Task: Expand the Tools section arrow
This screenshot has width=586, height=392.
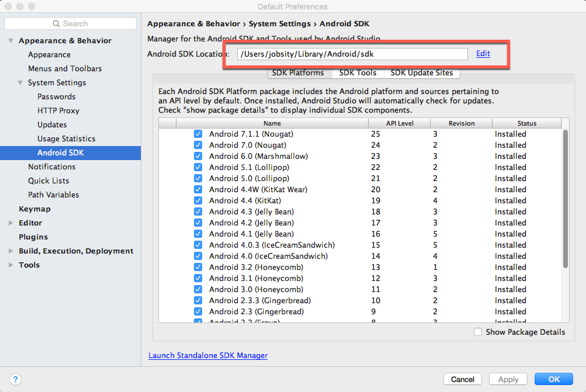Action: [11, 265]
